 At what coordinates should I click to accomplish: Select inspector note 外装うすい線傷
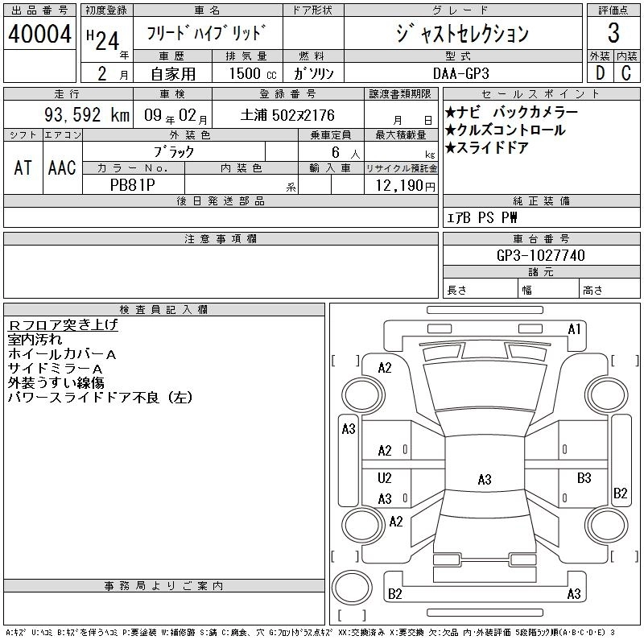pyautogui.click(x=56, y=383)
